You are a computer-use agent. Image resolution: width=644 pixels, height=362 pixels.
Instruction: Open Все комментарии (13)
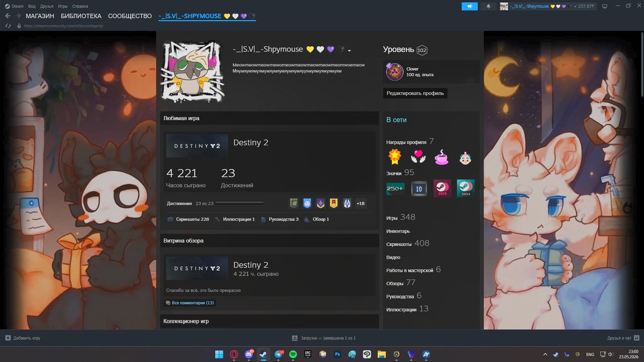190,303
